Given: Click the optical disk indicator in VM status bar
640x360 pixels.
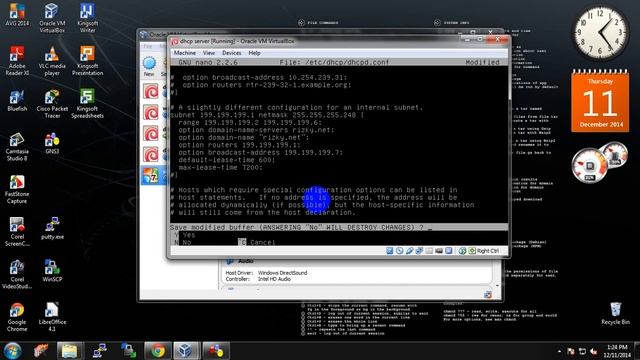Looking at the screenshot, I should (400, 251).
